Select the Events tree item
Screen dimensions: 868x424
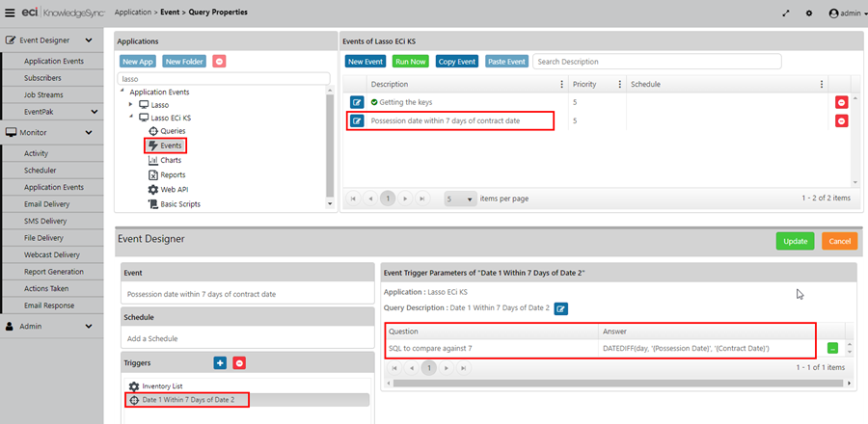[166, 146]
